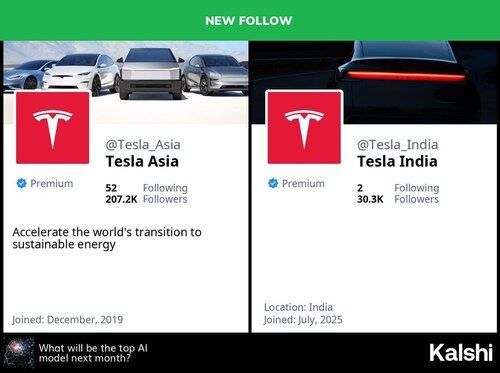Click the Kalshi logo
Image resolution: width=500 pixels, height=373 pixels.
pos(461,353)
